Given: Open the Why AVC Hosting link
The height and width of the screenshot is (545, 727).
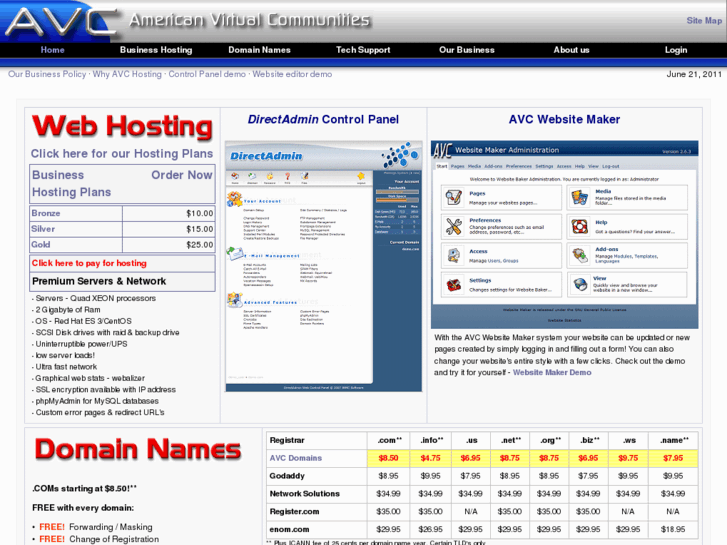Looking at the screenshot, I should pyautogui.click(x=127, y=74).
